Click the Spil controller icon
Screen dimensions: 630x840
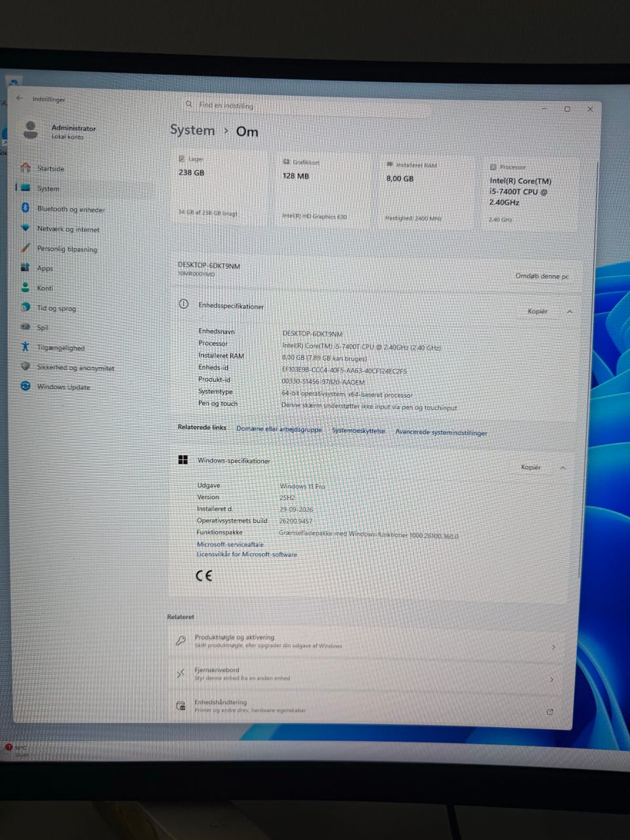[x=25, y=326]
